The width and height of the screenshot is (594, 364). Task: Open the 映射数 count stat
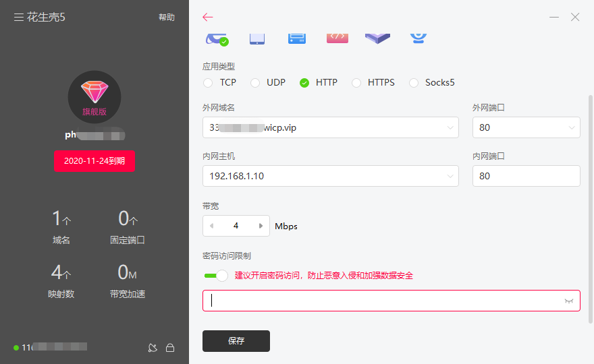(x=61, y=281)
